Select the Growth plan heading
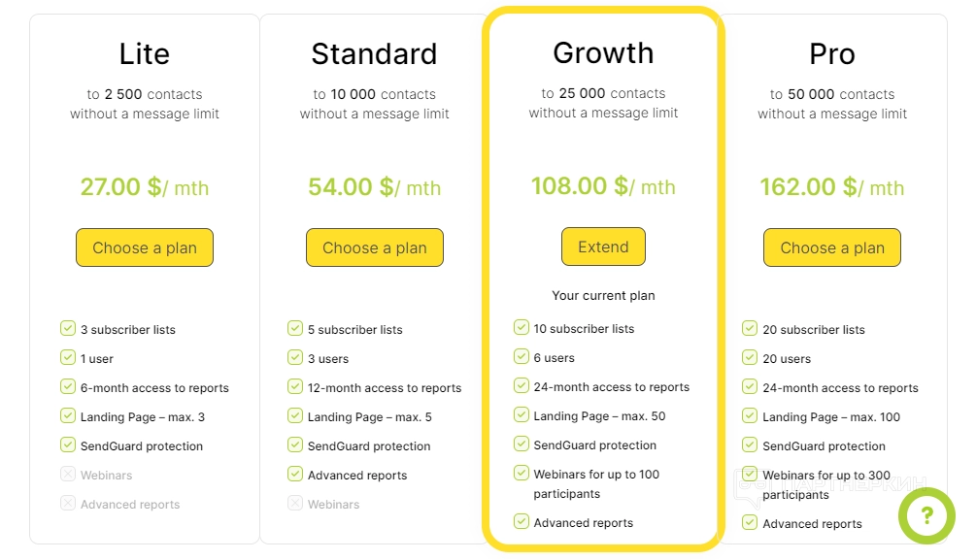This screenshot has width=976, height=560. [x=603, y=52]
